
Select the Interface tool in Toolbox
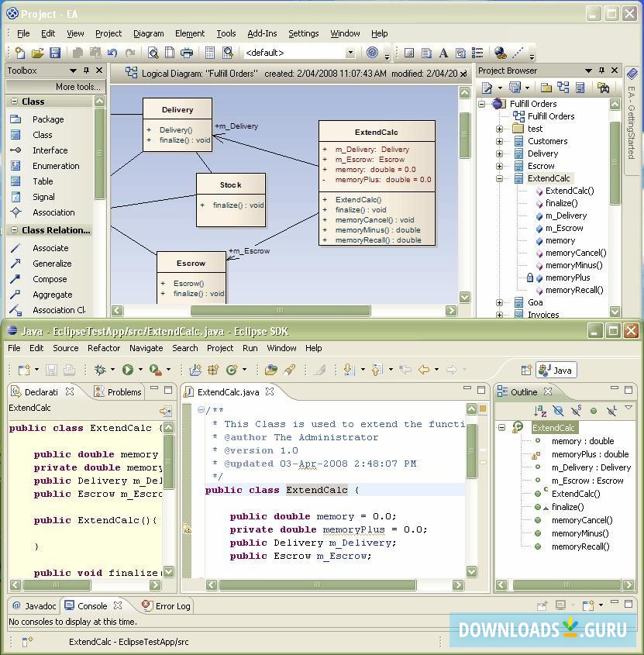[50, 150]
